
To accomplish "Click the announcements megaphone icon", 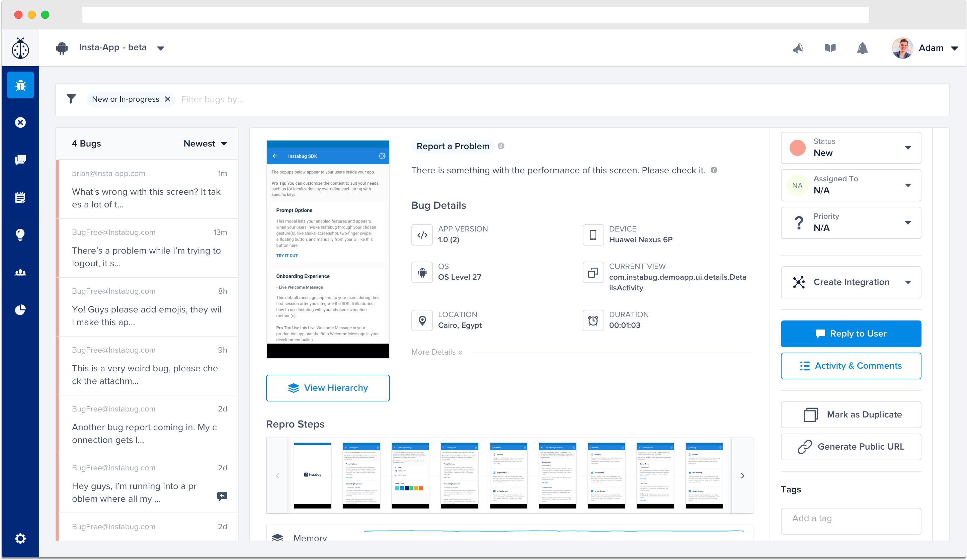I will point(798,48).
